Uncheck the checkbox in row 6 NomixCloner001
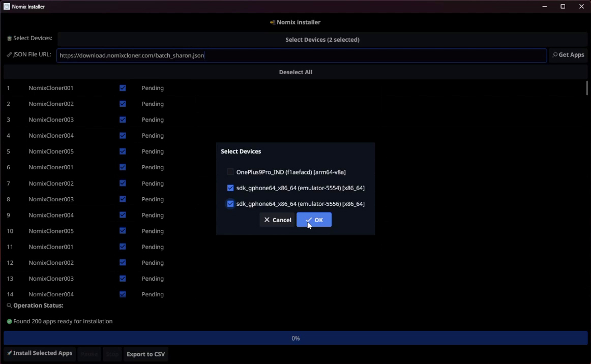This screenshot has height=364, width=591. [x=123, y=167]
